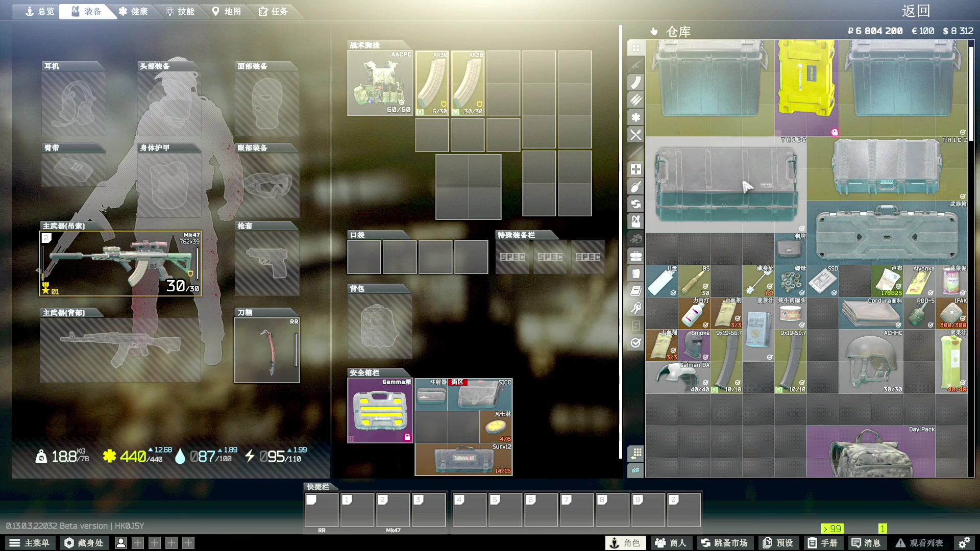Select the SICC case in secure container
This screenshot has width=980, height=551.
point(480,395)
